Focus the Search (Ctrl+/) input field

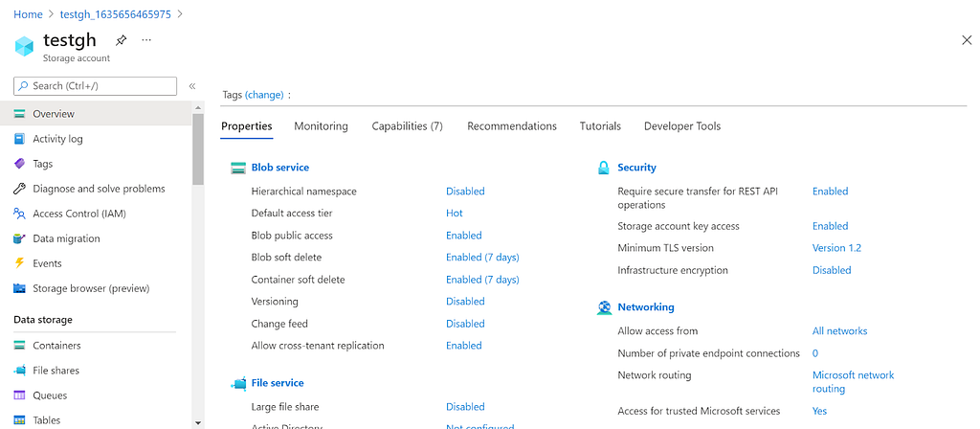tap(95, 86)
